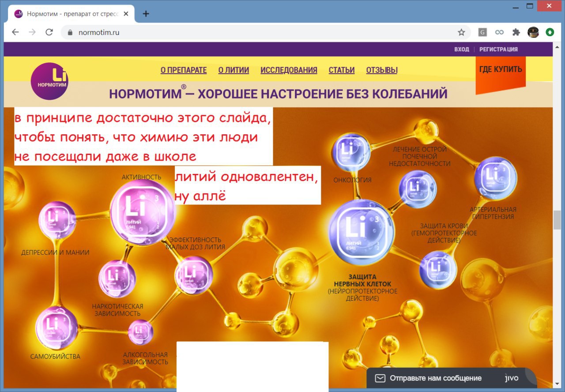Open the Extensions puzzle piece menu
Image resolution: width=565 pixels, height=392 pixels.
click(x=516, y=32)
